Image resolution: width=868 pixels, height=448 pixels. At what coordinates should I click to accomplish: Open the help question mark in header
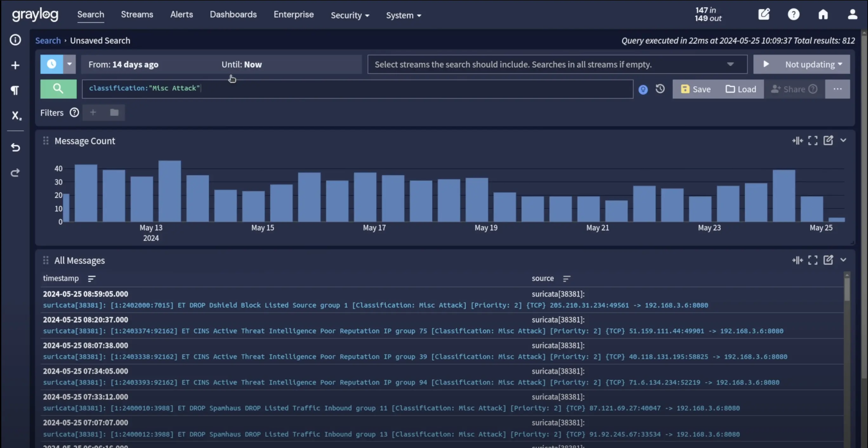[793, 15]
